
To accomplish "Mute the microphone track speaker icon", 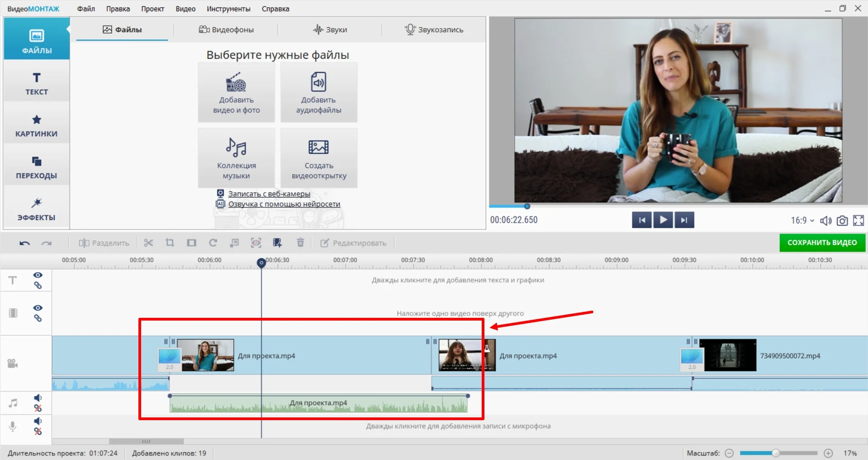I will (38, 421).
